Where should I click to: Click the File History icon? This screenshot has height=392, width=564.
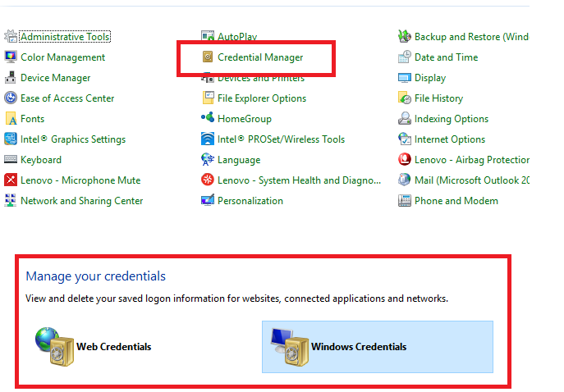pos(405,98)
